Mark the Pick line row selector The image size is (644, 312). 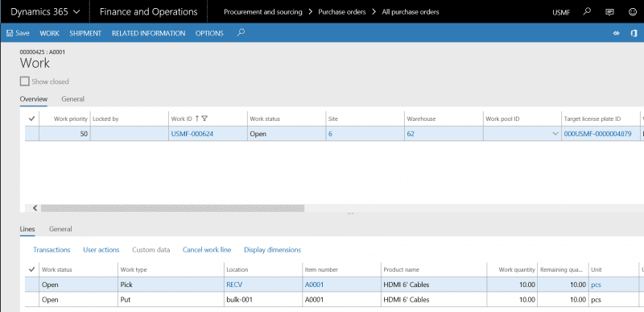pyautogui.click(x=31, y=285)
